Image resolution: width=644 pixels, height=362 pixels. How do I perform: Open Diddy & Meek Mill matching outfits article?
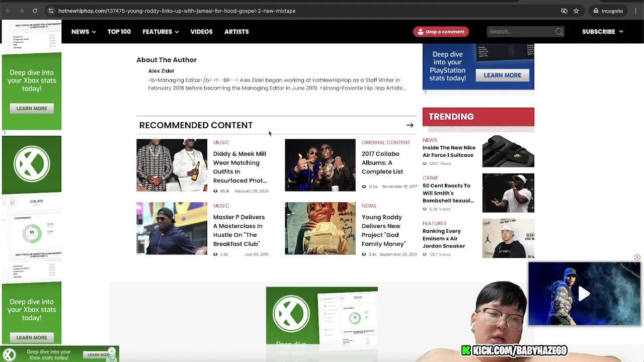(x=240, y=167)
